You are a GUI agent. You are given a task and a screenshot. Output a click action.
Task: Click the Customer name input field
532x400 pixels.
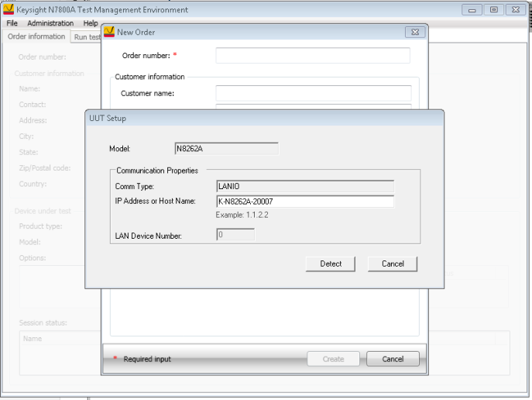pos(314,93)
